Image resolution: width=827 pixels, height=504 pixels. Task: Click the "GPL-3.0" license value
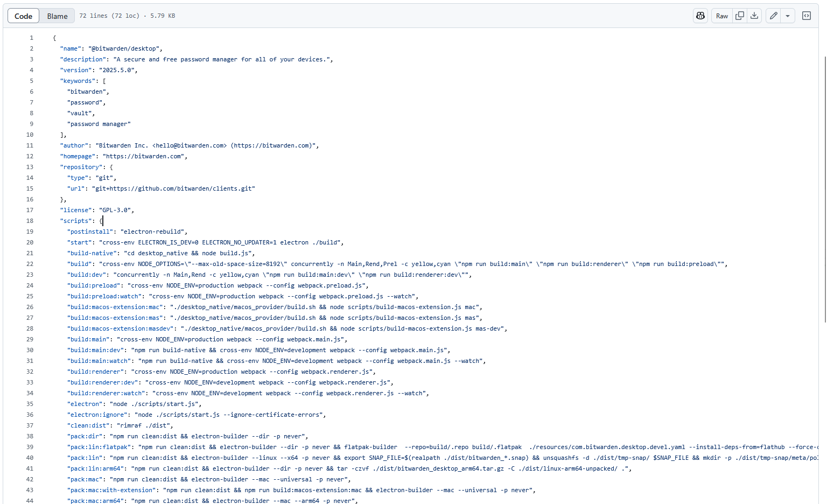pos(115,210)
